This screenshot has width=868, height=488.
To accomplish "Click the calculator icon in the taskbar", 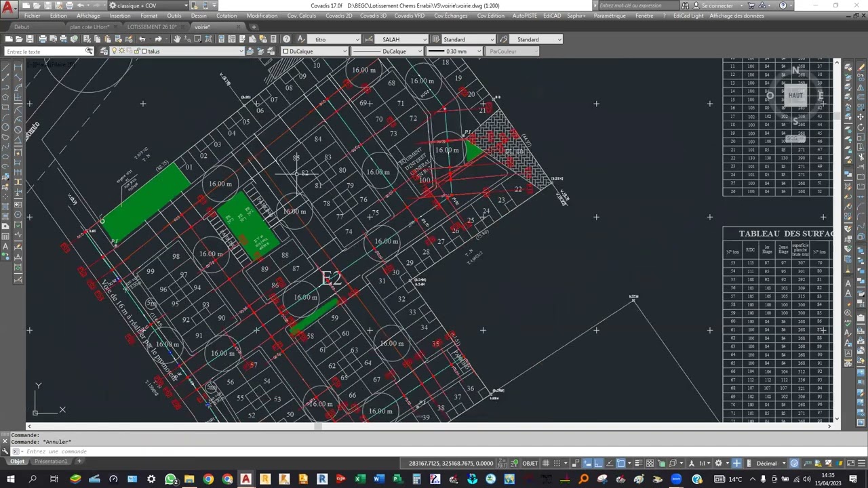I will (x=416, y=479).
